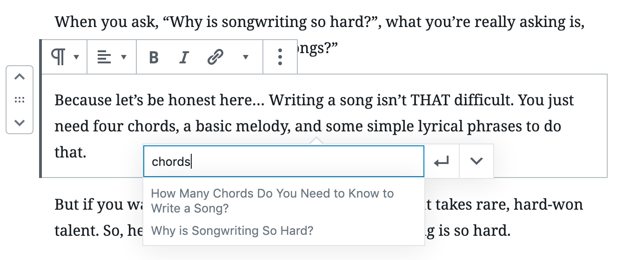The height and width of the screenshot is (260, 644).
Task: Open the three-dot more options menu
Action: [280, 57]
